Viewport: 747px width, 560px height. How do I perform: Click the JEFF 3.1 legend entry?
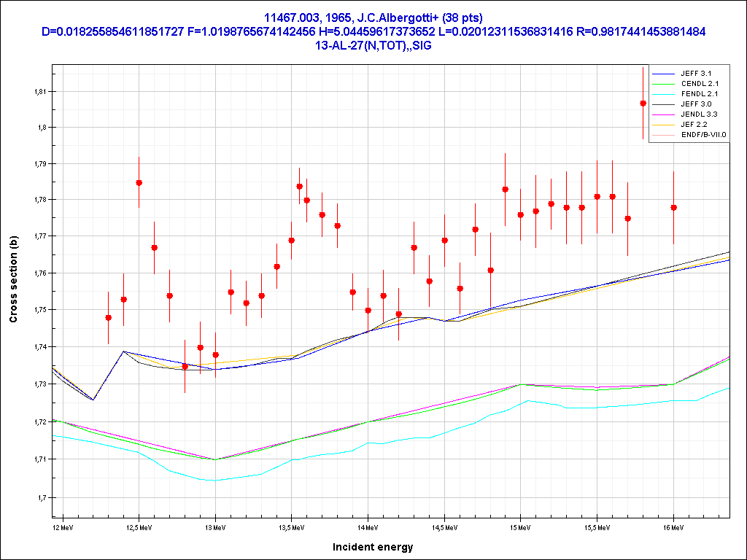695,74
